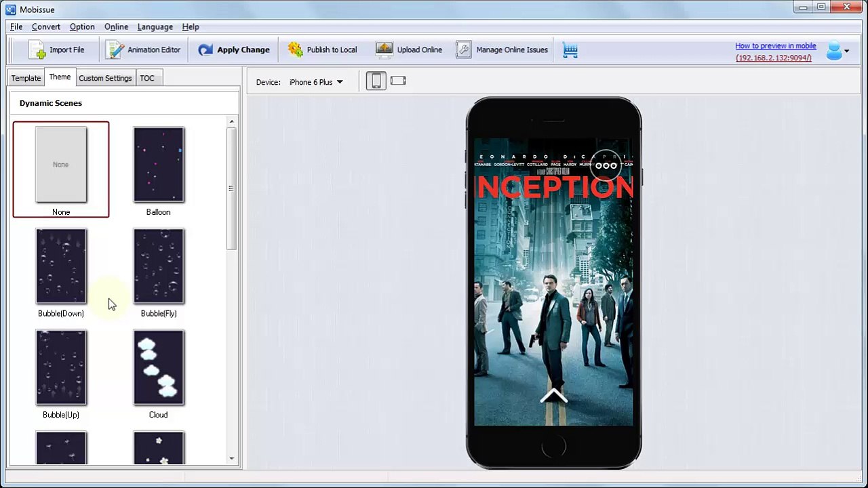Screen dimensions: 868x488
Task: Open the Online menu
Action: pos(116,26)
